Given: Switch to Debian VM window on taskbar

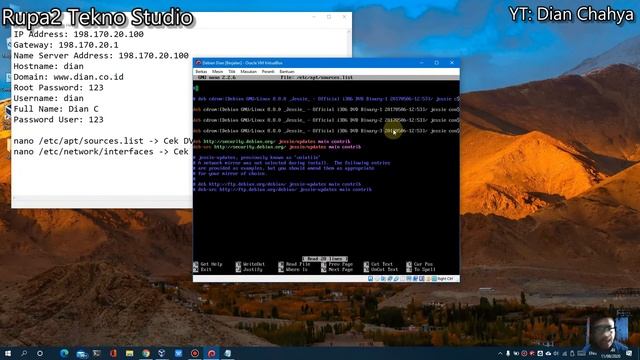Looking at the screenshot, I should pos(211,353).
